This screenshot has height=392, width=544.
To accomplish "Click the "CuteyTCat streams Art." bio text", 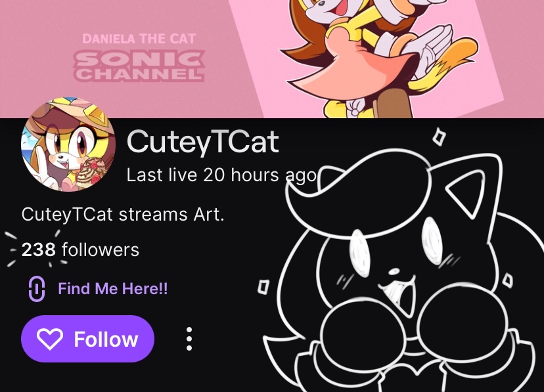I will [123, 215].
